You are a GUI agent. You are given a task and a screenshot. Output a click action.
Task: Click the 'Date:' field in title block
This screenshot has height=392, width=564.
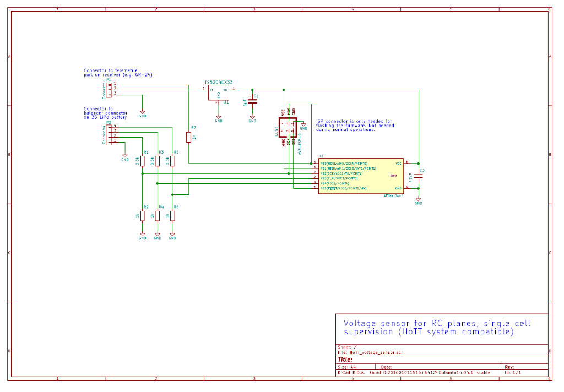tap(386, 367)
